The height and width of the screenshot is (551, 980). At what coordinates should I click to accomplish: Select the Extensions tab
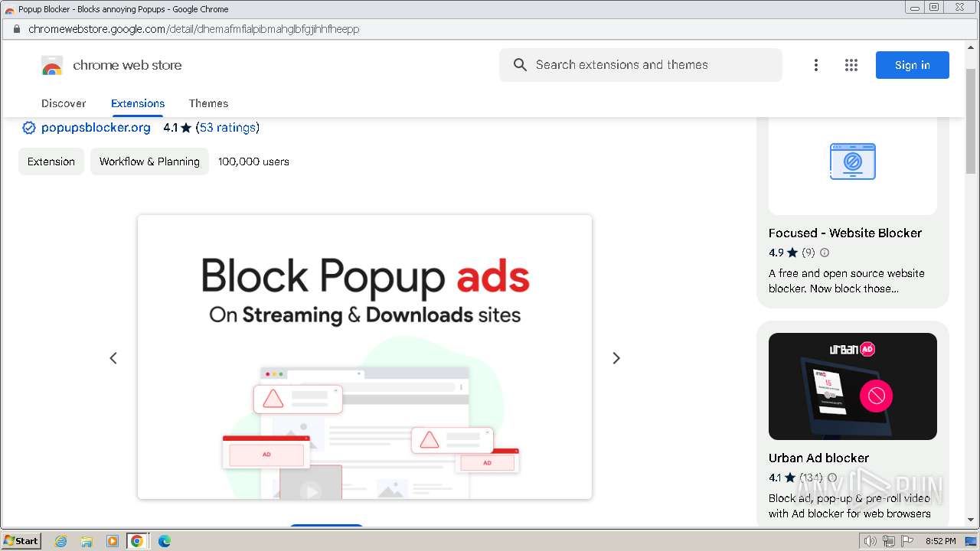138,103
